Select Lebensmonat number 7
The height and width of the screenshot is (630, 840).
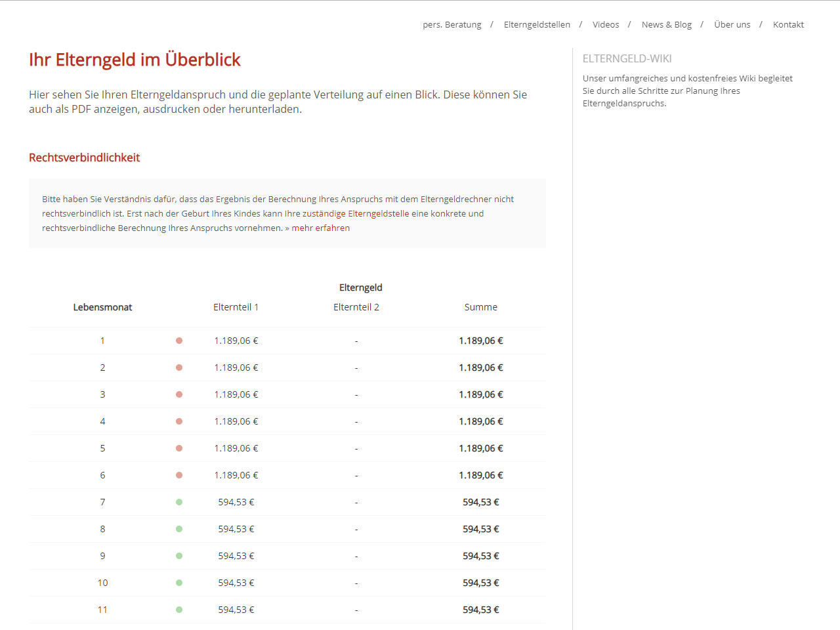click(102, 502)
